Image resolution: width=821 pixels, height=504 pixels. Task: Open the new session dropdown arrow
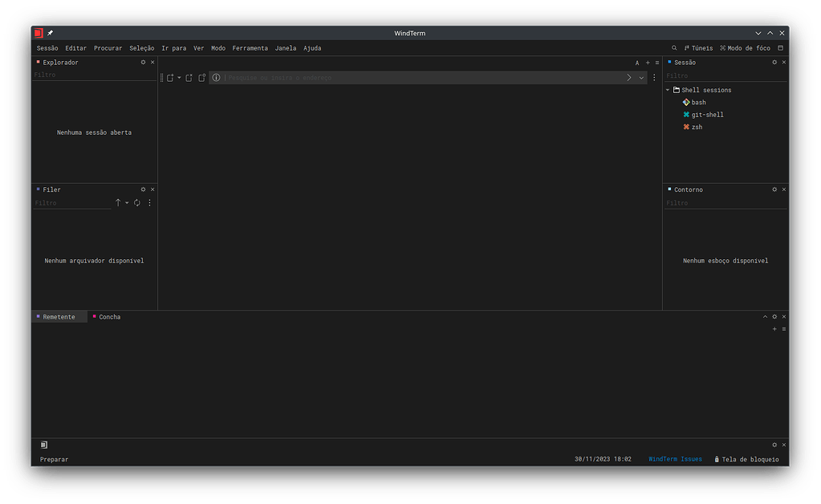click(x=179, y=78)
